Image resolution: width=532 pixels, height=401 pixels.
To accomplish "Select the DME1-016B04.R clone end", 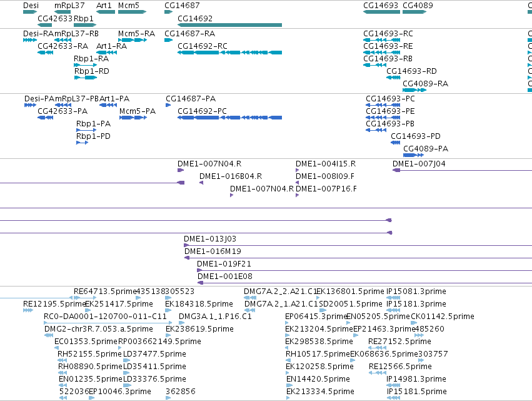I will coord(201,183).
